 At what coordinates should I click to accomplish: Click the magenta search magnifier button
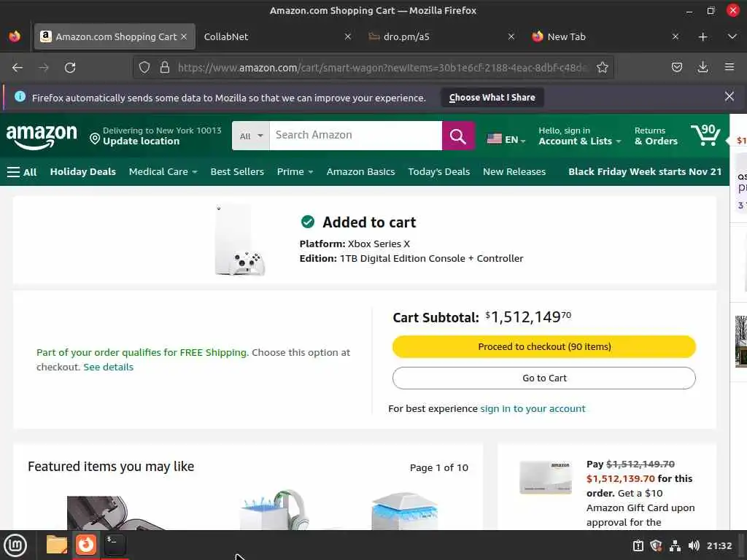(458, 136)
